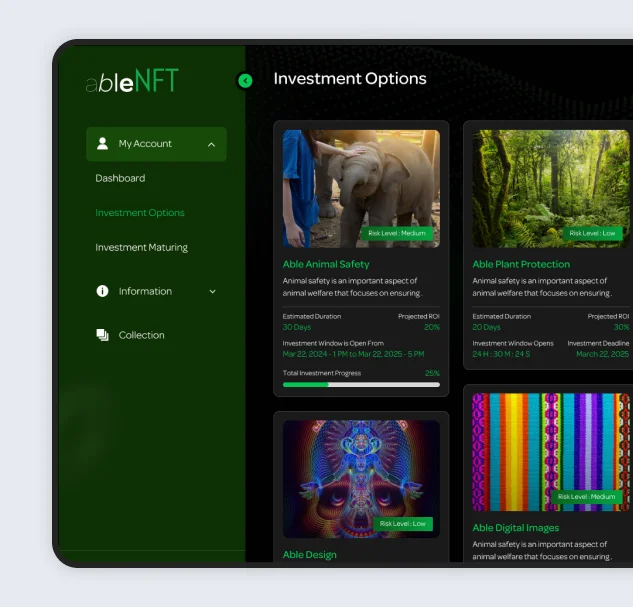
Task: Click the Information circle icon
Action: [102, 291]
